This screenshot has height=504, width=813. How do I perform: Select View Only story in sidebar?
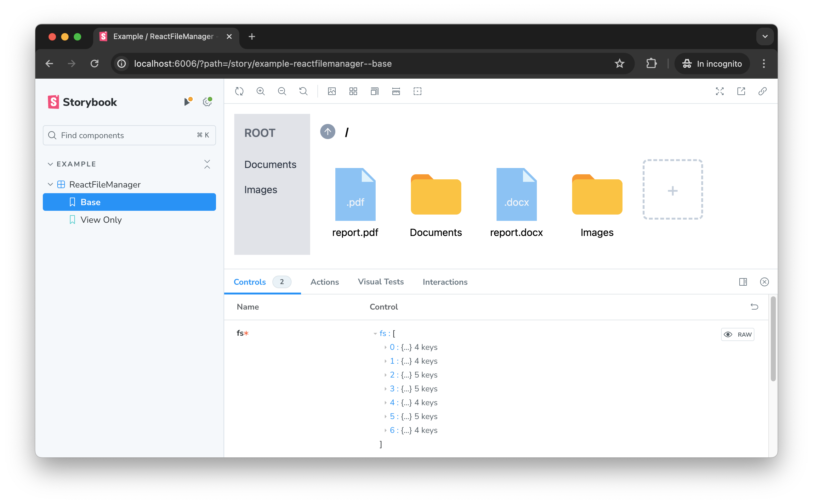[x=100, y=220]
